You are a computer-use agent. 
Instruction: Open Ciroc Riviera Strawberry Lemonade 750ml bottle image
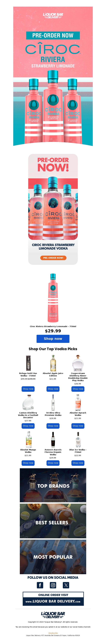[53, 298]
